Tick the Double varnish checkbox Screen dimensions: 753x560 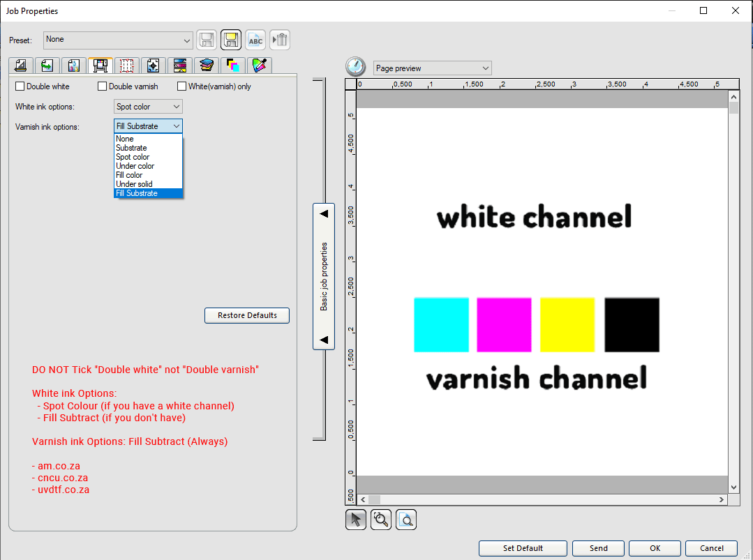click(103, 86)
